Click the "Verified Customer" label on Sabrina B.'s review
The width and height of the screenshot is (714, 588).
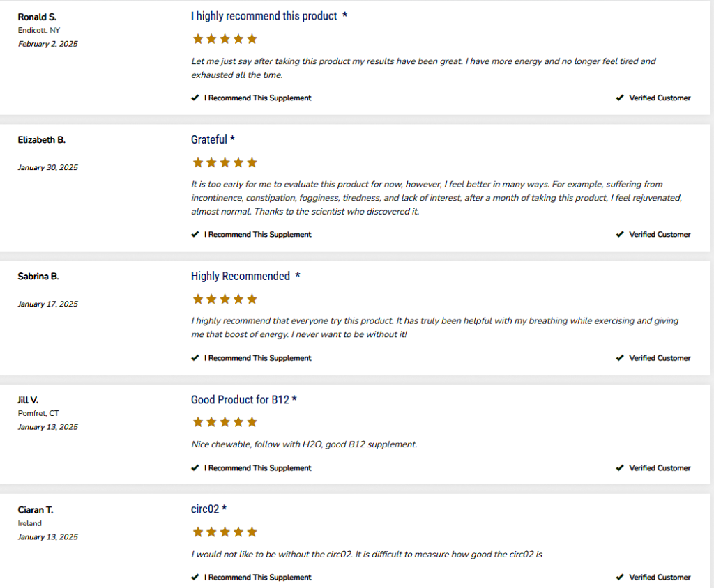tap(660, 358)
